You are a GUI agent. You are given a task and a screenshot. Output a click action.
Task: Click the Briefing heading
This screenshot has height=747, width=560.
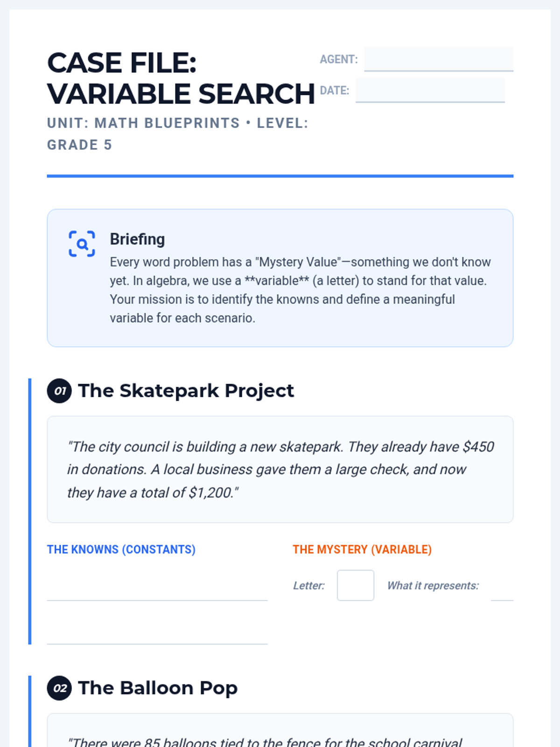[x=137, y=239]
